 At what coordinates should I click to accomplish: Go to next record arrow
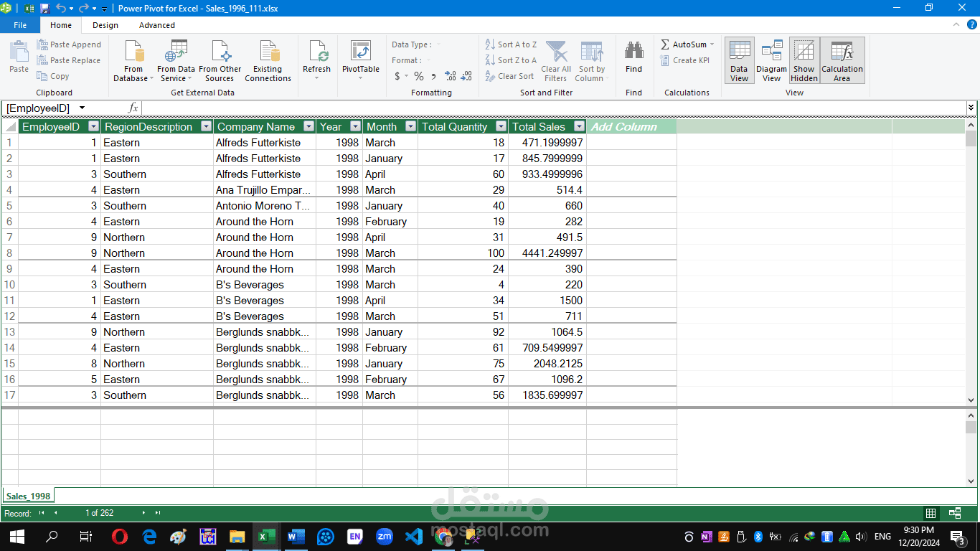[x=143, y=513]
